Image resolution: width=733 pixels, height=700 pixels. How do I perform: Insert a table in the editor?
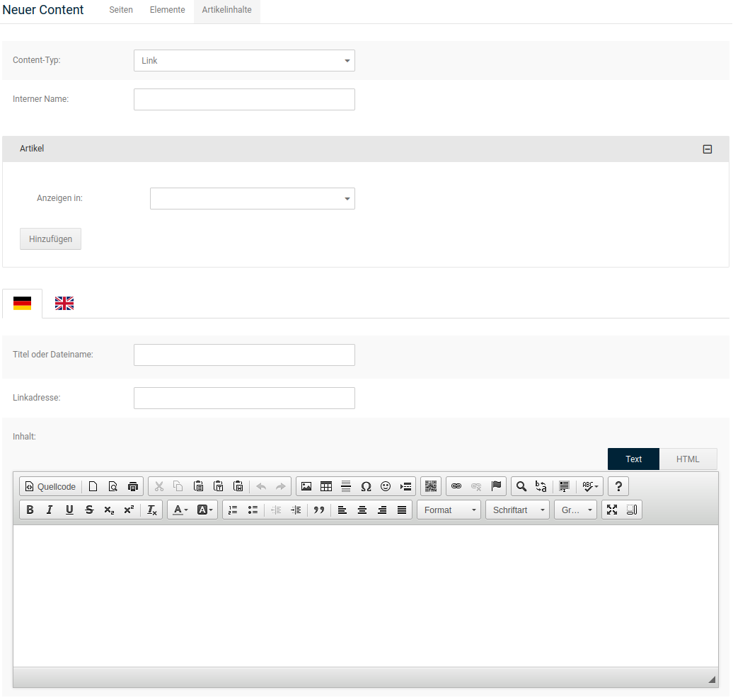pyautogui.click(x=326, y=486)
